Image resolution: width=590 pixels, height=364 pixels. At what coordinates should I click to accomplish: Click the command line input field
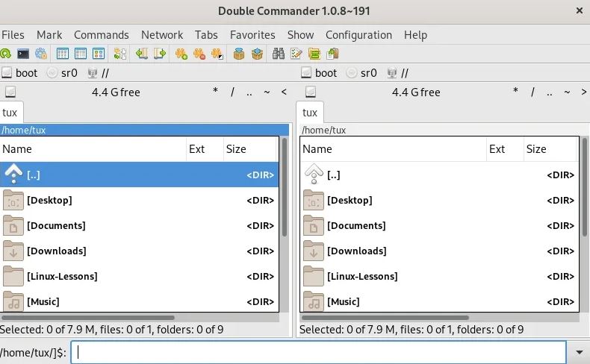tap(318, 352)
